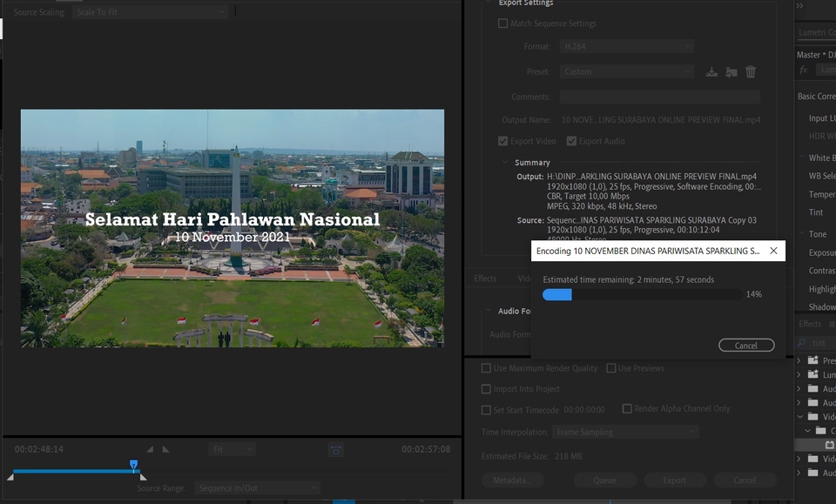836x504 pixels.
Task: Open the Source Range dropdown
Action: (256, 488)
